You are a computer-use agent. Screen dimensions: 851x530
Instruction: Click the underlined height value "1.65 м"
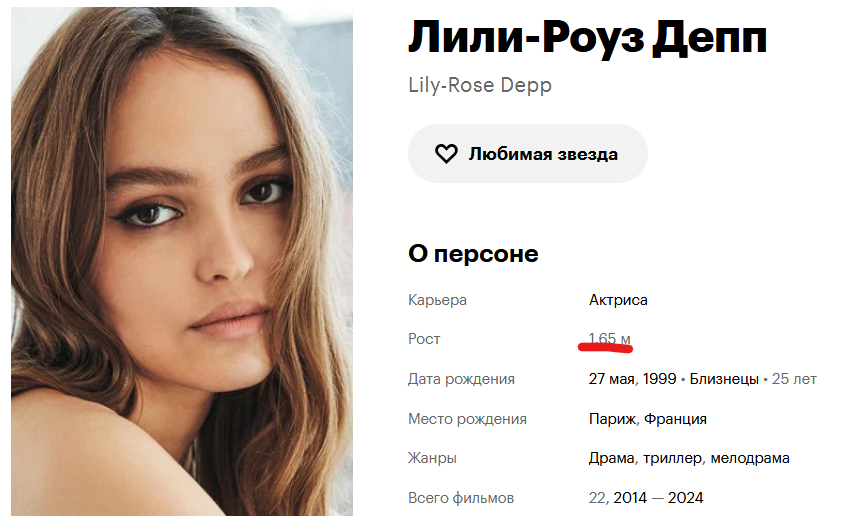pos(610,339)
